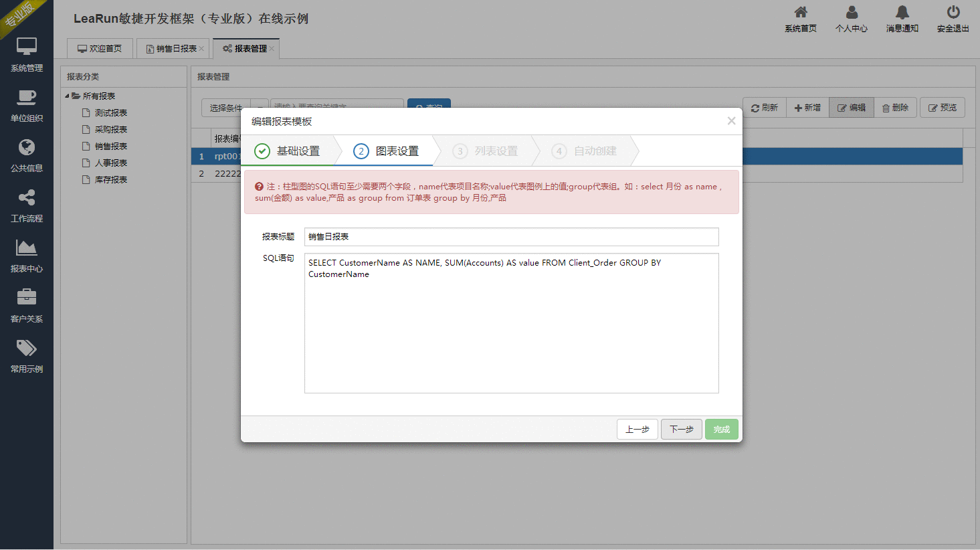The image size is (980, 550).
Task: Select 人事报表 tree item
Action: (x=111, y=163)
